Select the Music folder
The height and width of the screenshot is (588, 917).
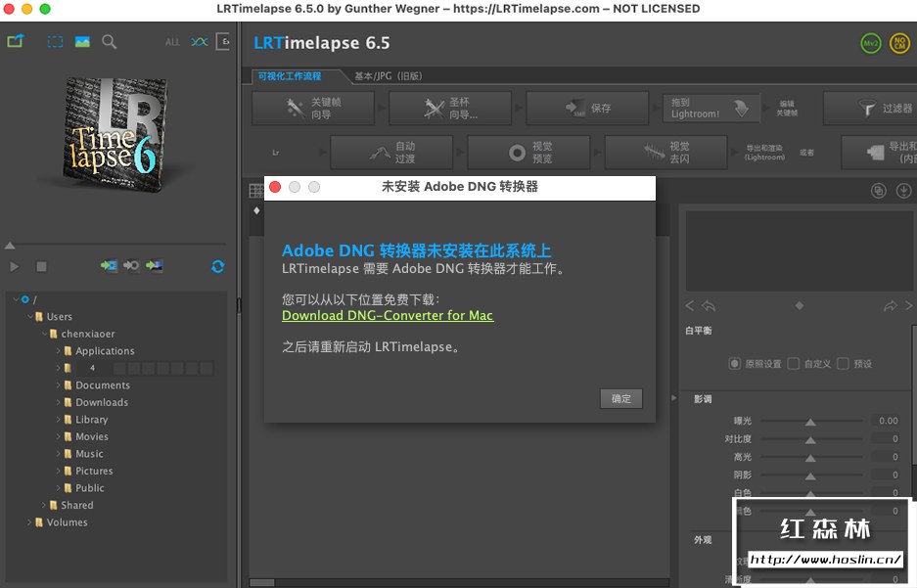pos(89,454)
